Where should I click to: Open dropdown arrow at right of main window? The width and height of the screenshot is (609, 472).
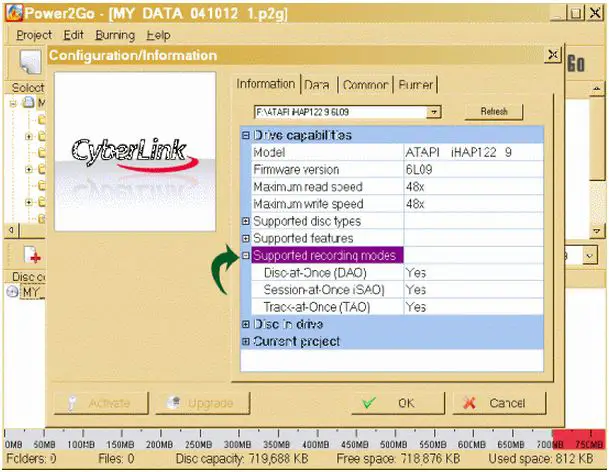tap(590, 256)
